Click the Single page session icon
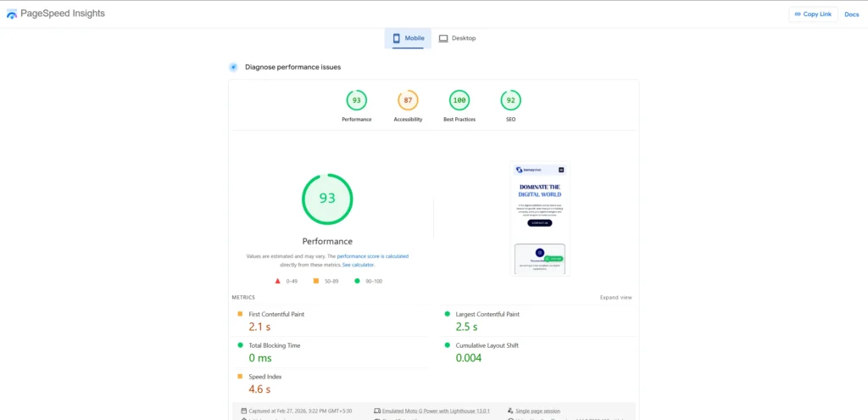Screen dimensions: 868x420 click(x=509, y=411)
